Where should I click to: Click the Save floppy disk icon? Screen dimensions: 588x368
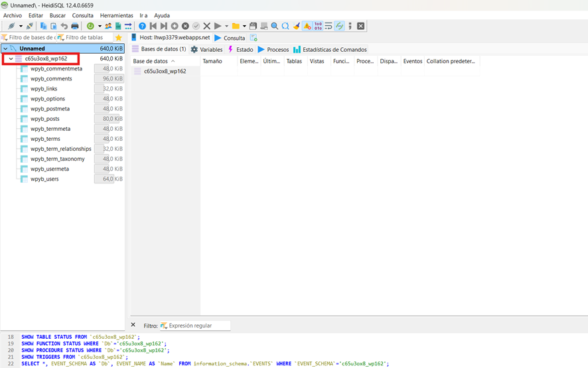[x=253, y=26]
